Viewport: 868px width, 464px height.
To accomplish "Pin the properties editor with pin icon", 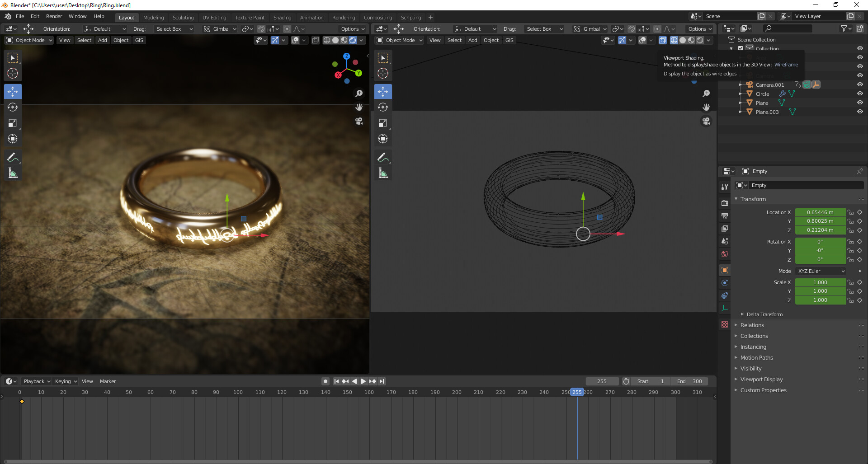I will (x=859, y=171).
